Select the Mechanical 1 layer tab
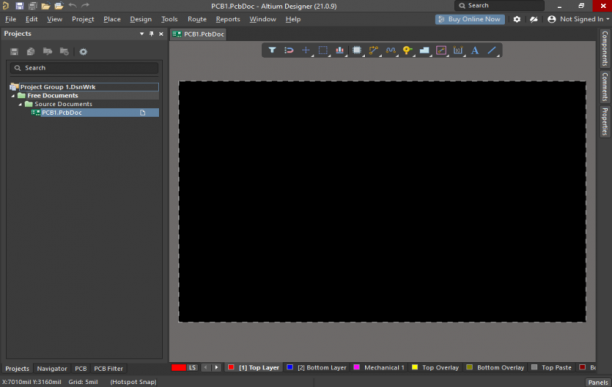612x387 pixels. [379, 367]
